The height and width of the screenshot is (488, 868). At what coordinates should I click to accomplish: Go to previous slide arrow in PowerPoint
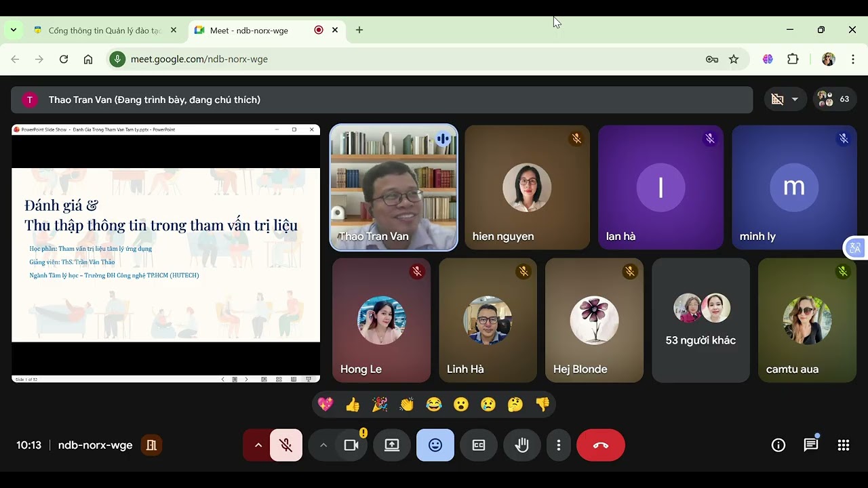tap(223, 380)
